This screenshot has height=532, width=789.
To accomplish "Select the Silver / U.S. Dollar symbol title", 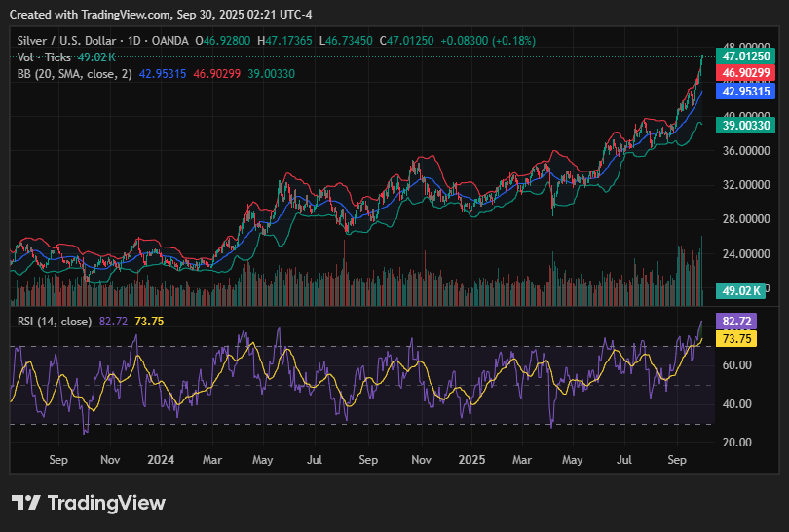I will [x=70, y=41].
